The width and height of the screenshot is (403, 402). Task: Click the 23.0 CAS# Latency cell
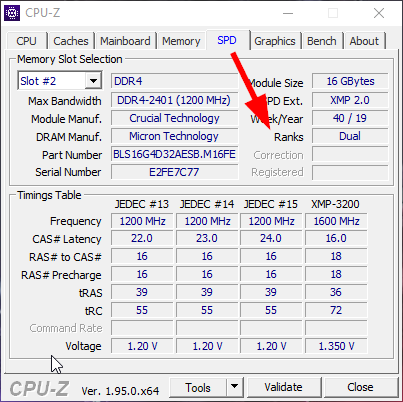click(207, 239)
